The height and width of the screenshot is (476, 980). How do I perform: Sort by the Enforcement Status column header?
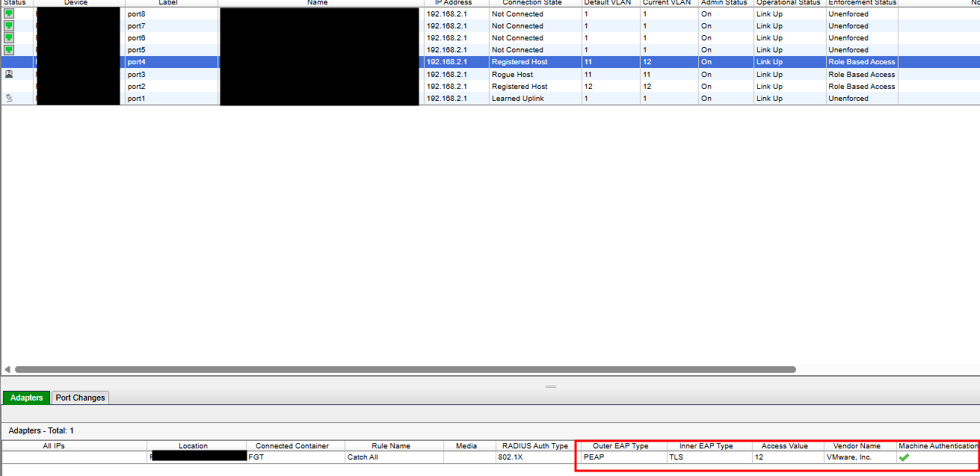click(861, 3)
